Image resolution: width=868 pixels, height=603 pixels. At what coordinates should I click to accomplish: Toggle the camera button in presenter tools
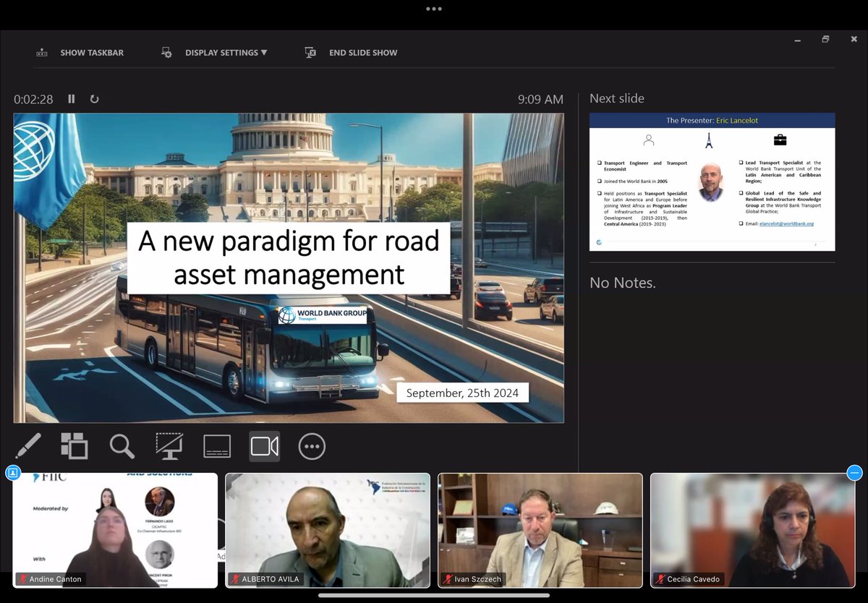(x=265, y=446)
